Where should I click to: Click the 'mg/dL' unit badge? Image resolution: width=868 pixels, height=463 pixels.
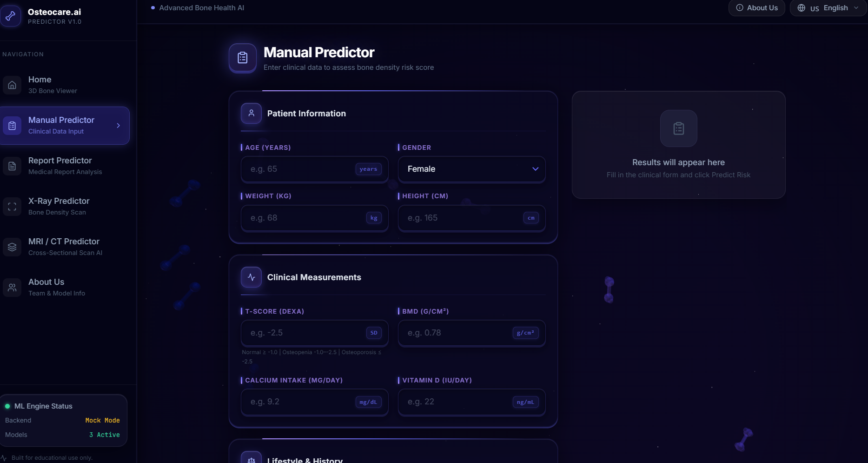click(368, 402)
